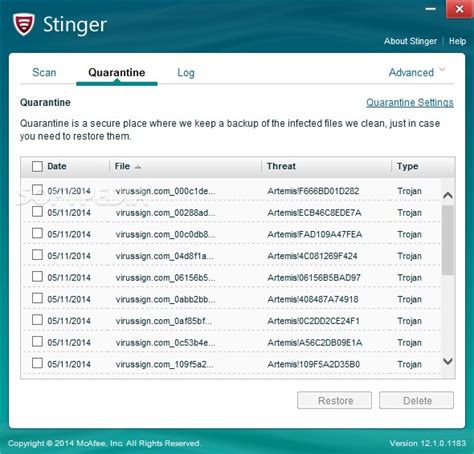Click the Delete button
The height and width of the screenshot is (454, 474).
click(x=416, y=400)
